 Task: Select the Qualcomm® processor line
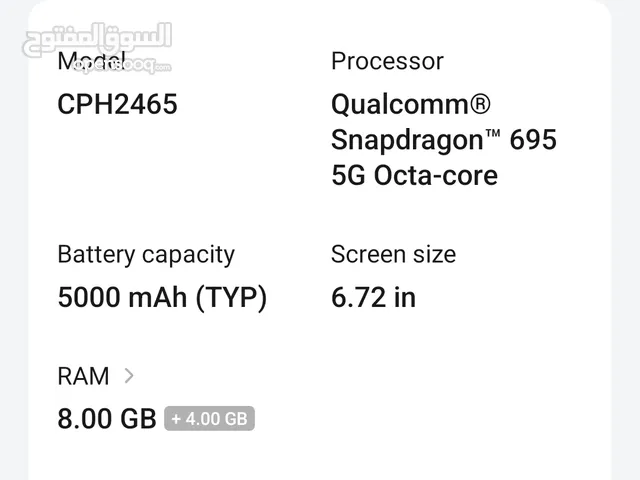pos(411,104)
